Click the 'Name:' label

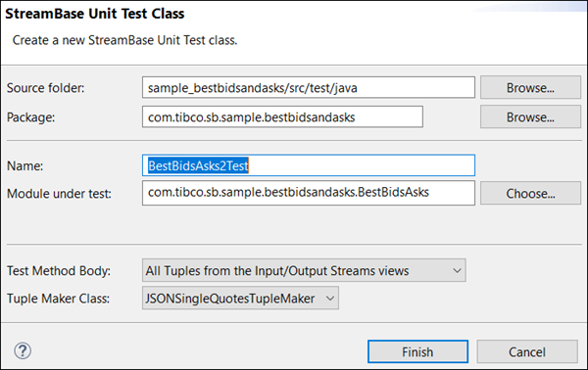tap(24, 165)
